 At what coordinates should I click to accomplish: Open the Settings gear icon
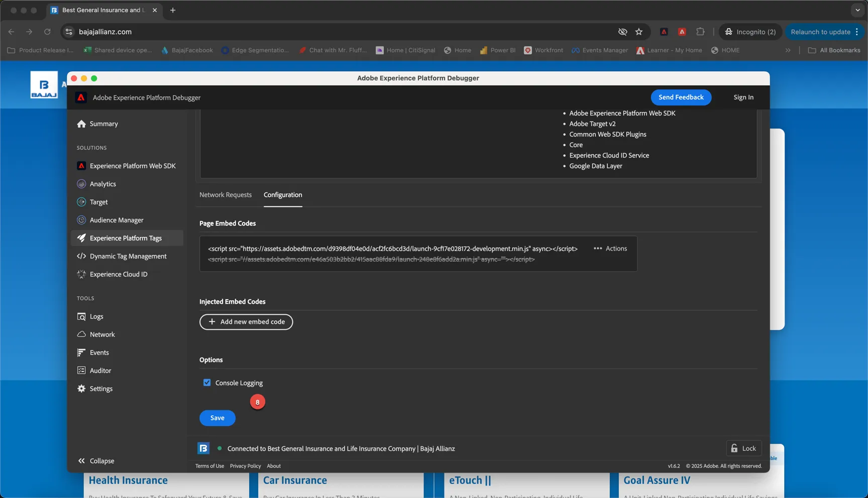(81, 389)
